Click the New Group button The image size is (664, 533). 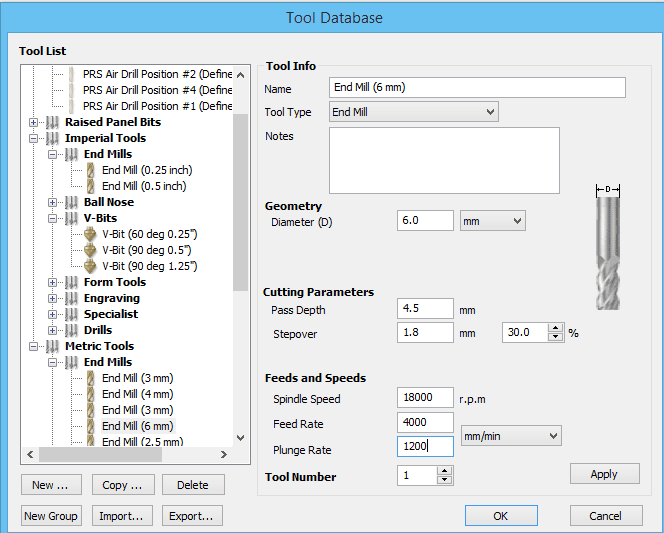pos(51,516)
